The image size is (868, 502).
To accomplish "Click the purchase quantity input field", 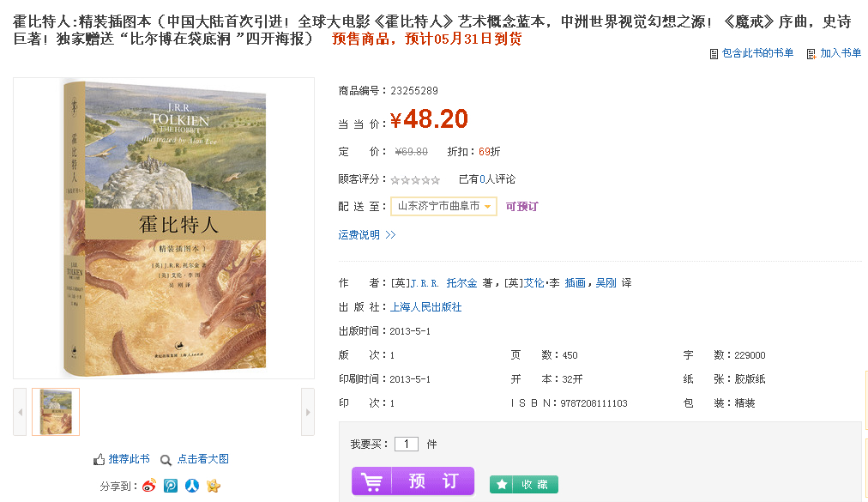I will coord(406,444).
